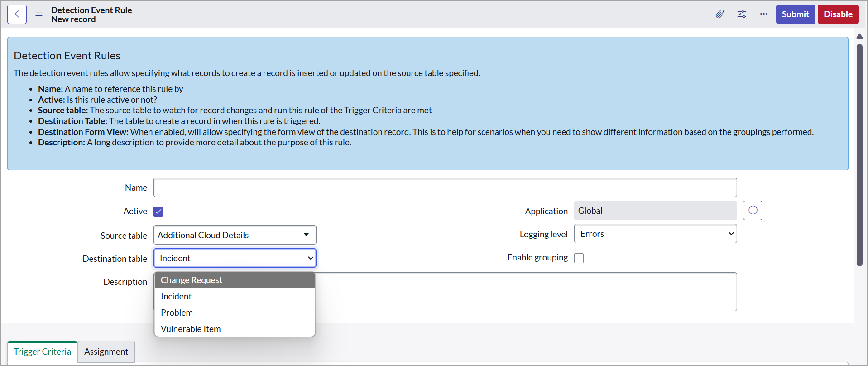Collapse the Destination table dropdown
Image resolution: width=868 pixels, height=366 pixels.
click(235, 258)
